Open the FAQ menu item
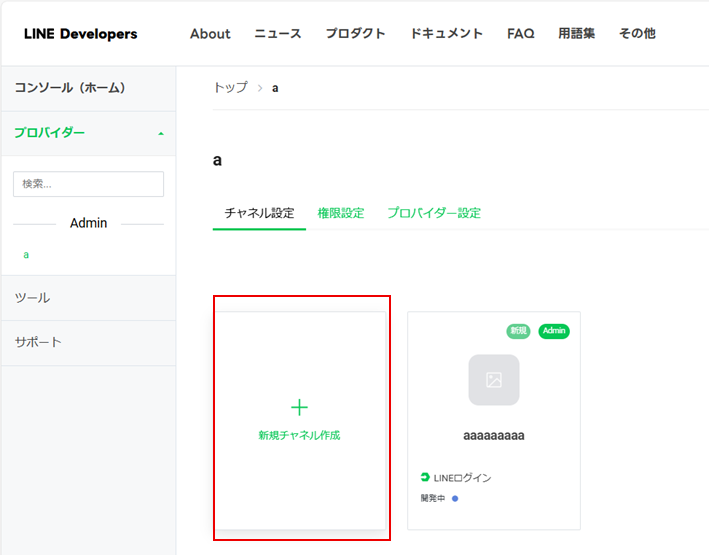The image size is (709, 555). tap(520, 34)
